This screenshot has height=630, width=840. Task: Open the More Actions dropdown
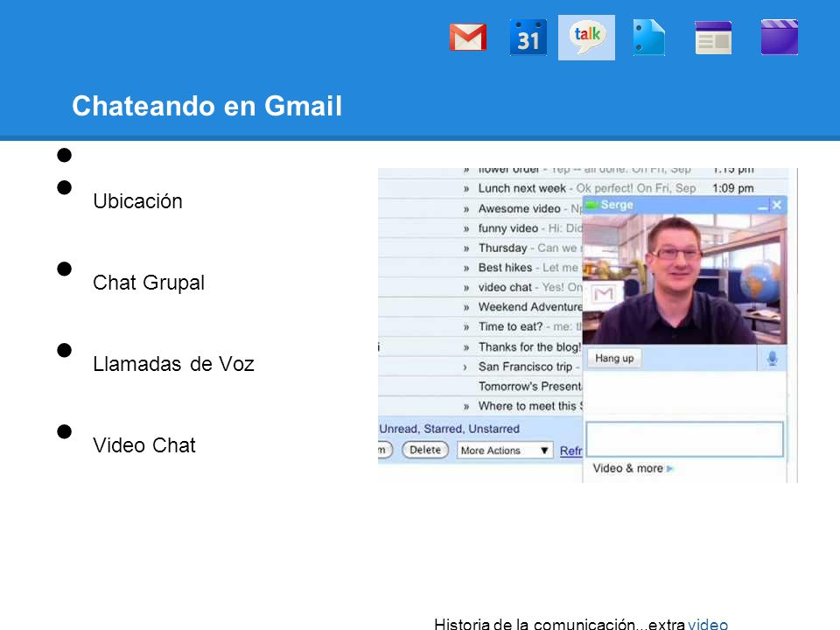click(505, 451)
